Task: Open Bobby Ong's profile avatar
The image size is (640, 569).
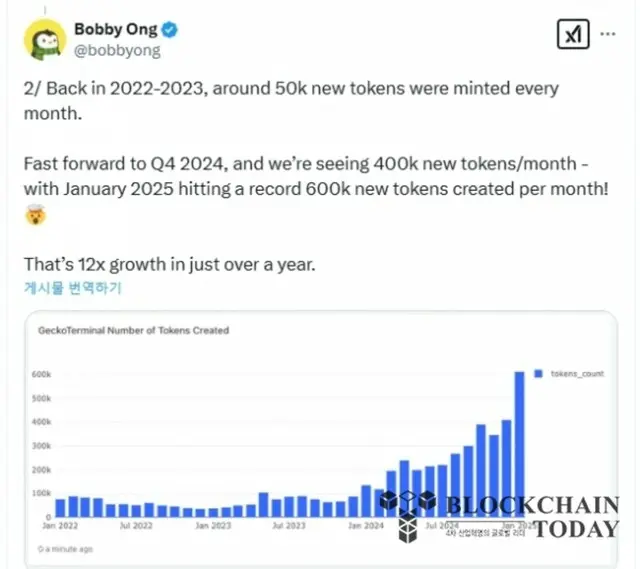Action: [44, 40]
